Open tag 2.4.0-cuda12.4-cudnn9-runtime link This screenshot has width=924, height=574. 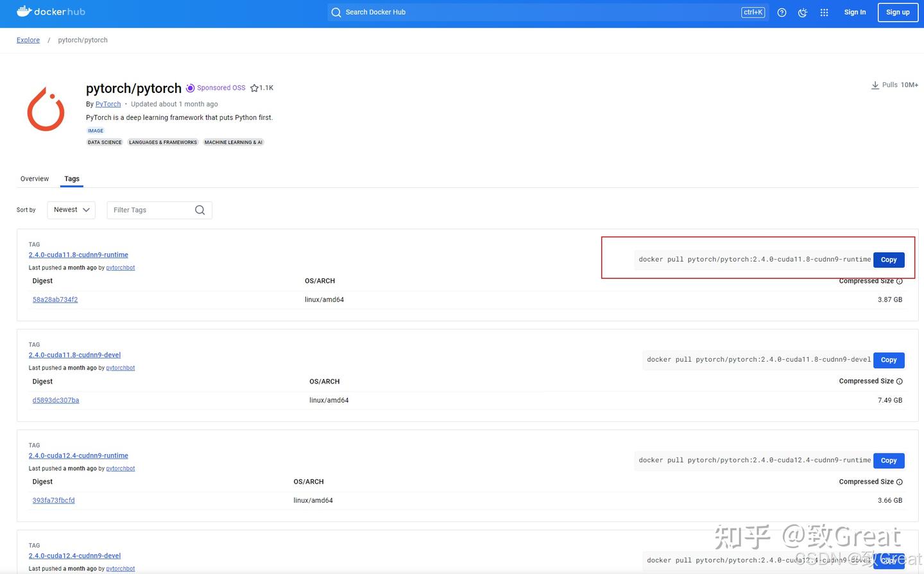pyautogui.click(x=78, y=455)
